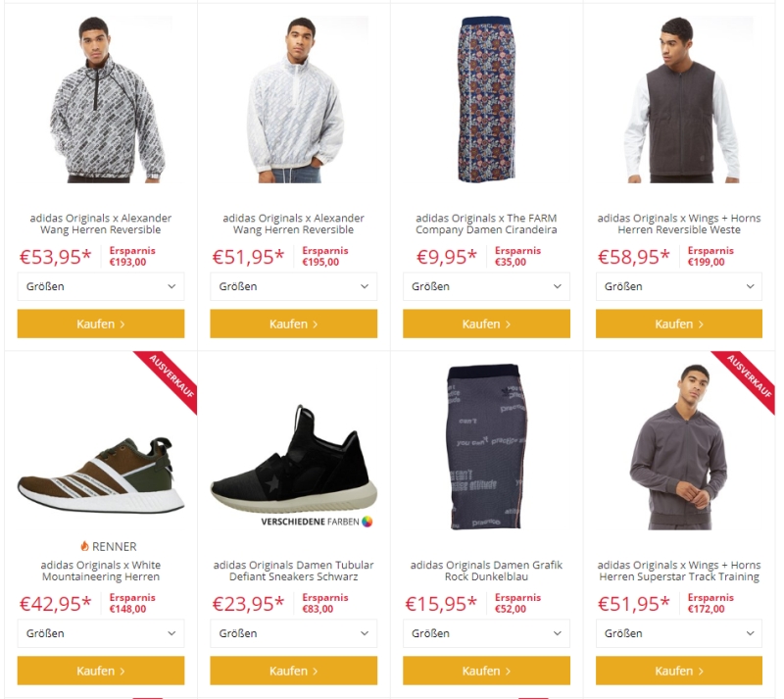Image resolution: width=784 pixels, height=699 pixels.
Task: Click the color wheel icon beside VERSCHIEDENE FARBEN
Action: [x=367, y=523]
